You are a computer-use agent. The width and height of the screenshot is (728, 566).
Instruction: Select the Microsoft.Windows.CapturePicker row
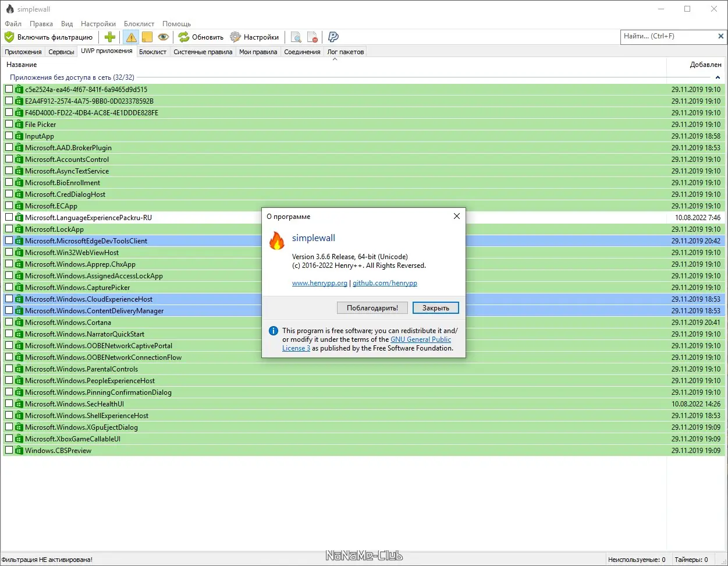pyautogui.click(x=363, y=288)
